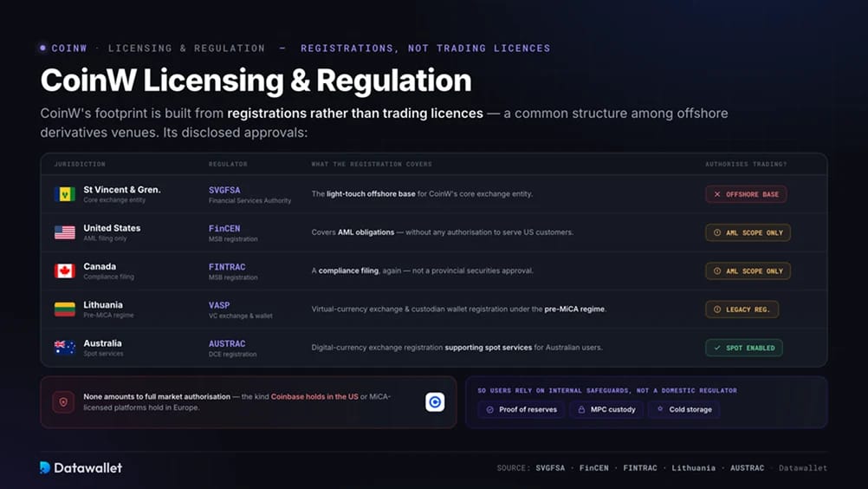Click 'VC exchange & wallet' subtext
868x489 pixels.
pyautogui.click(x=240, y=316)
